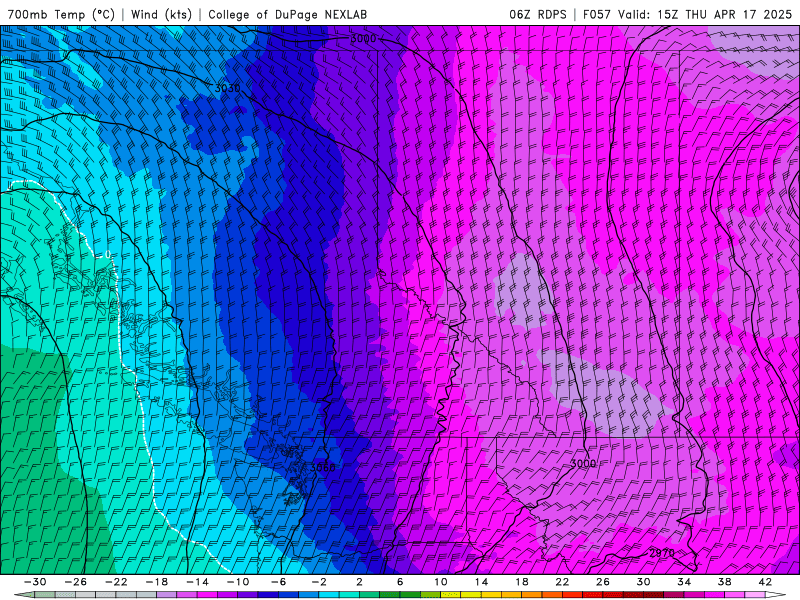Click the 2970 height contour label

pos(662,553)
